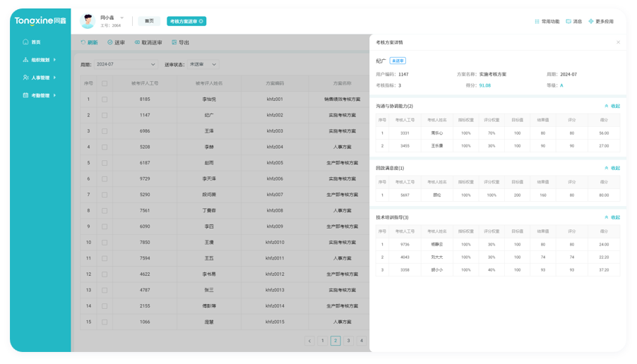Go to page 3 in pagination

(348, 341)
